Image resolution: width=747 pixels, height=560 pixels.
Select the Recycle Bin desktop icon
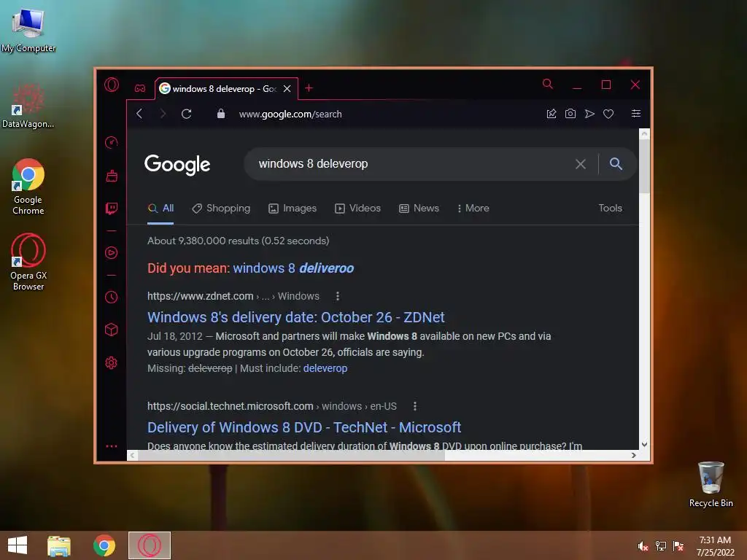tap(711, 484)
